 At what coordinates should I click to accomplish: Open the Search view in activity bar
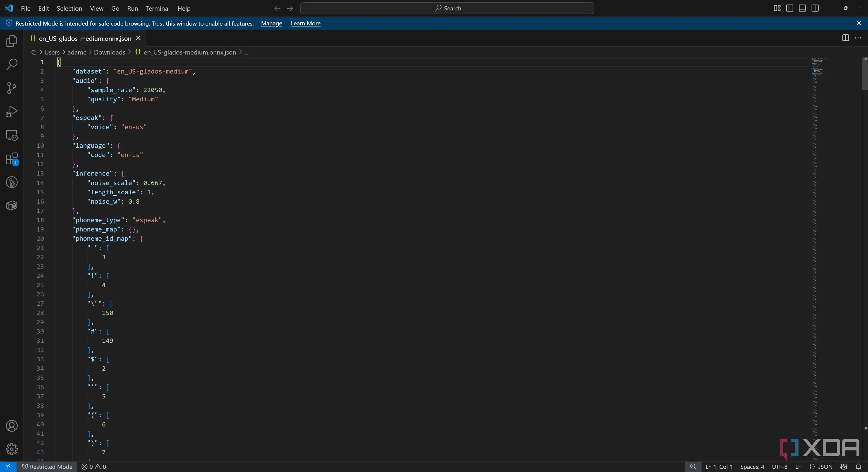pyautogui.click(x=12, y=64)
